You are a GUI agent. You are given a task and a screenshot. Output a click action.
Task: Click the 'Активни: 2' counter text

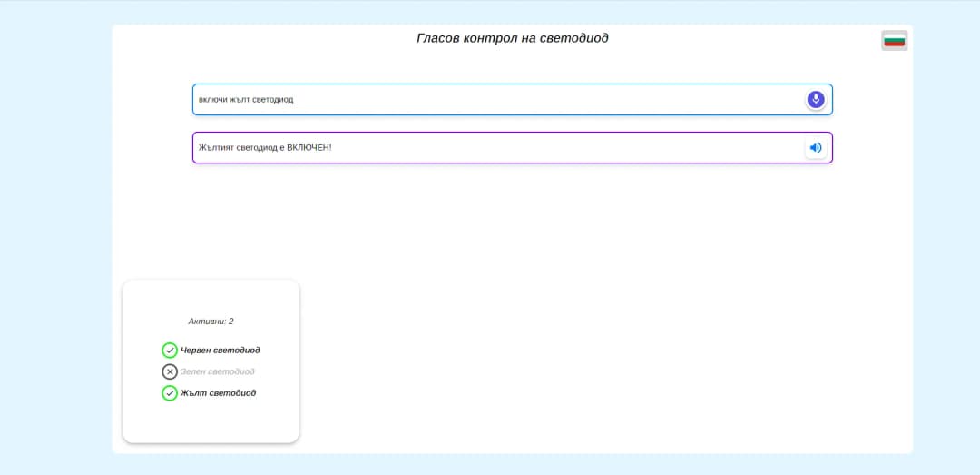pyautogui.click(x=211, y=322)
